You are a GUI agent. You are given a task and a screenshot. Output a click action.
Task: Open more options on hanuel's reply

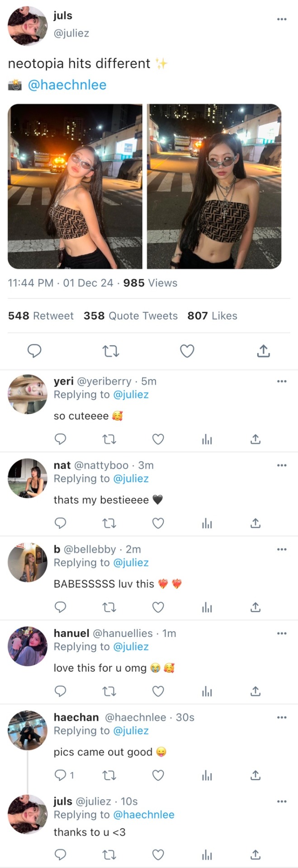(x=282, y=633)
